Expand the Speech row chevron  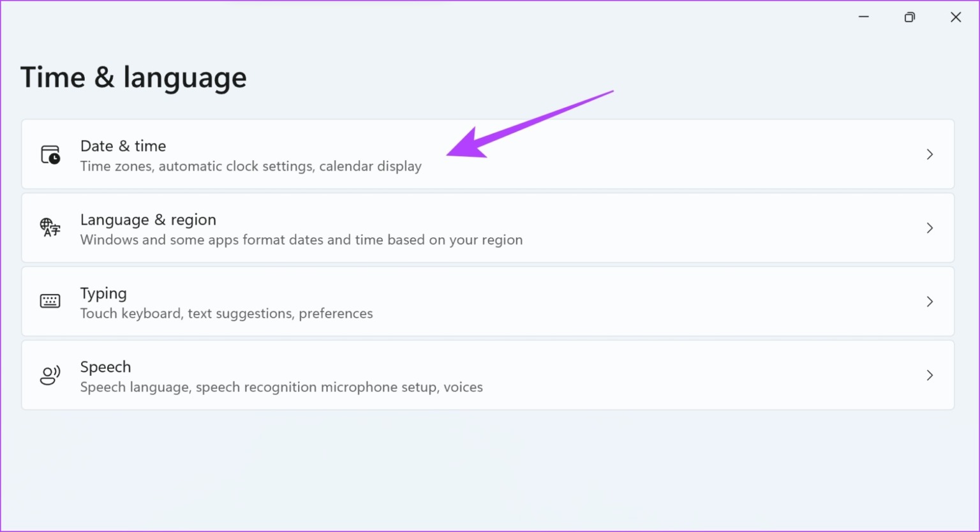(x=930, y=375)
